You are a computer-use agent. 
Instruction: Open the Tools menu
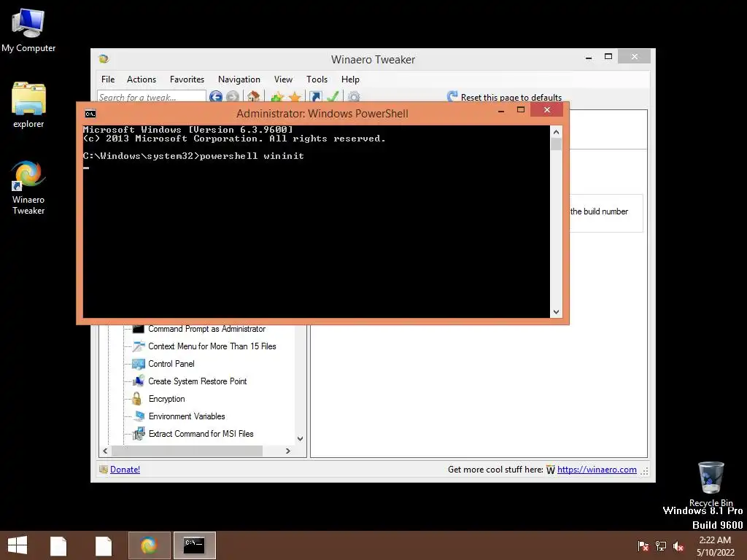317,79
